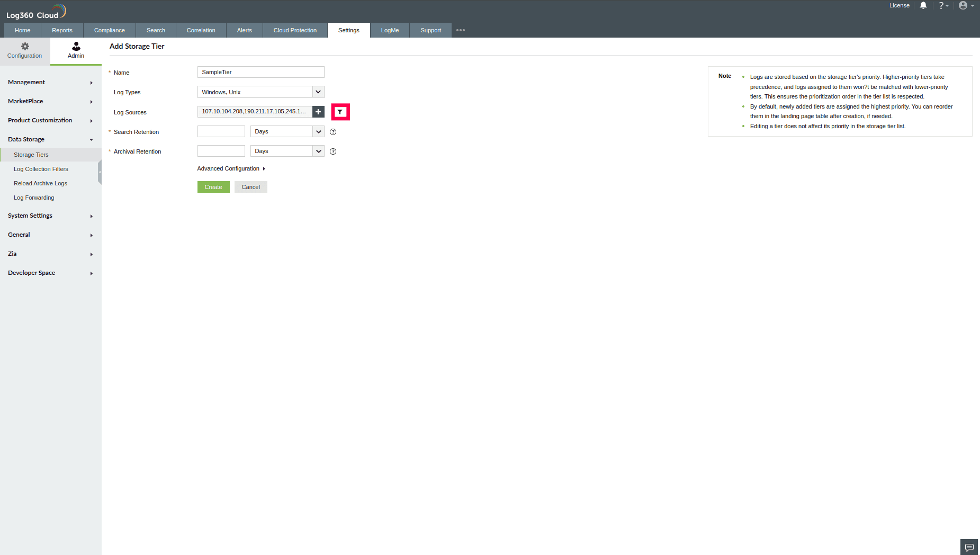The height and width of the screenshot is (555, 980).
Task: Select Log Collection Filters in the sidebar
Action: 41,169
